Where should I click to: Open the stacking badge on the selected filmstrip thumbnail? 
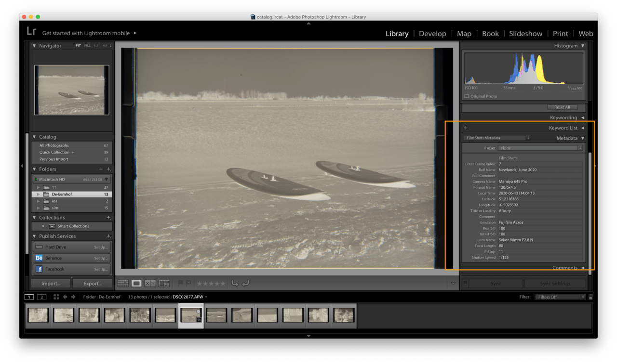[x=198, y=320]
